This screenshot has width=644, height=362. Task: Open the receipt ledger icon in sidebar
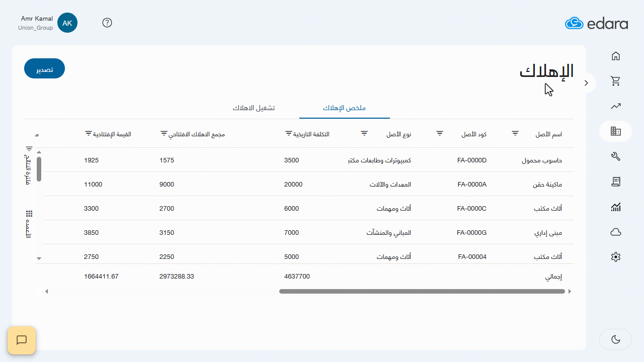(615, 182)
